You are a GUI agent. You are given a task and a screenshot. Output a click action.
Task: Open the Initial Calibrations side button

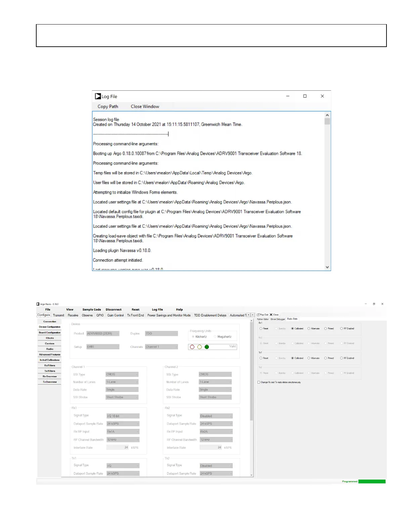(50, 360)
